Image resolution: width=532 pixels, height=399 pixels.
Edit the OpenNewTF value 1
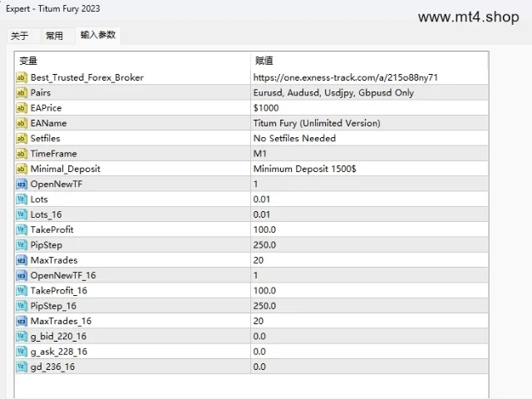click(369, 184)
